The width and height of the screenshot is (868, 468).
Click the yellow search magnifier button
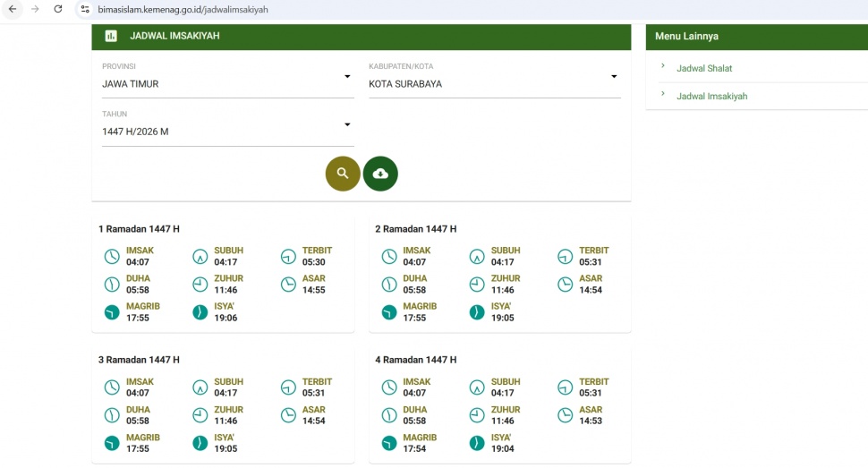343,174
